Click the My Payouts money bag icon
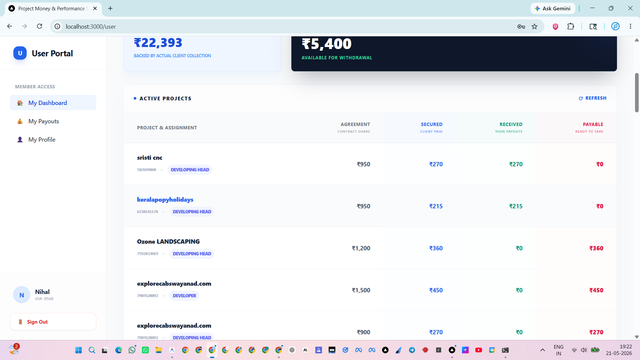The height and width of the screenshot is (360, 640). pyautogui.click(x=20, y=121)
